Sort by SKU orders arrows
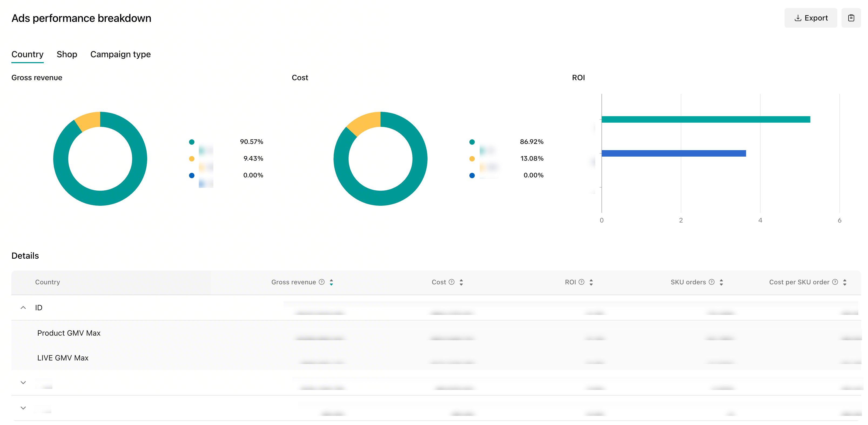 (721, 282)
